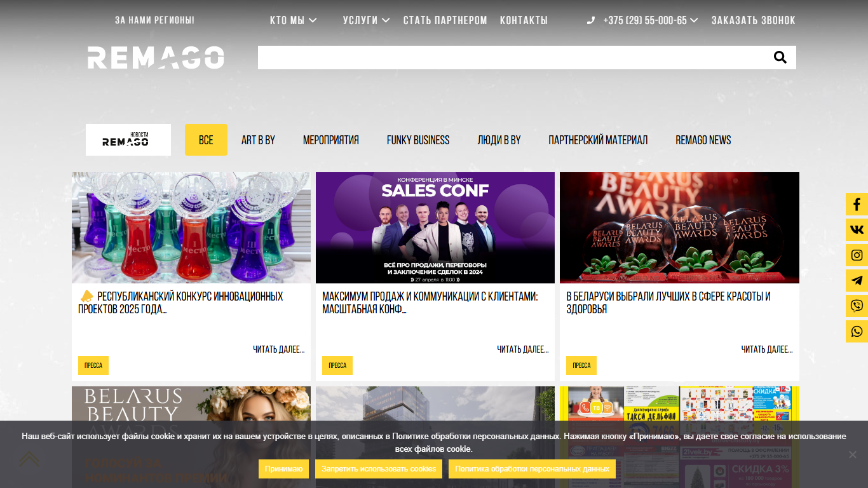Open the VK social icon
This screenshot has height=488, width=868.
pos(857,230)
